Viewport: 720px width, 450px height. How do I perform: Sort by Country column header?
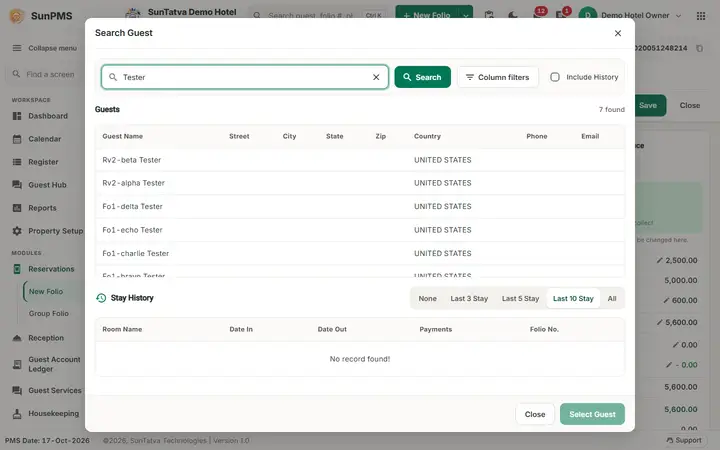427,136
